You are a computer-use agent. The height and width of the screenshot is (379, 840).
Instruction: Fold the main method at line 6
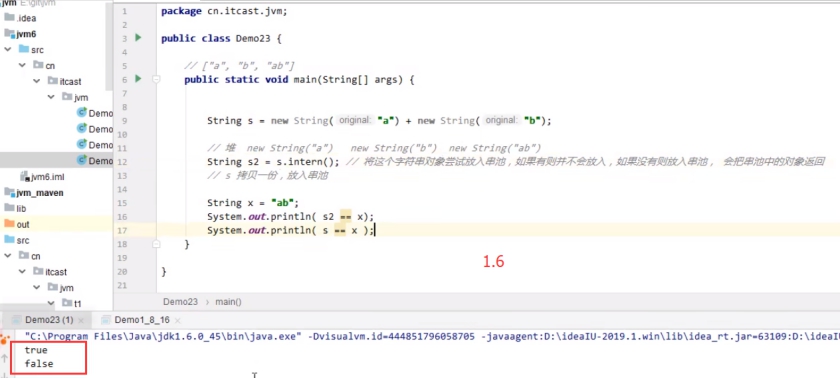[156, 79]
